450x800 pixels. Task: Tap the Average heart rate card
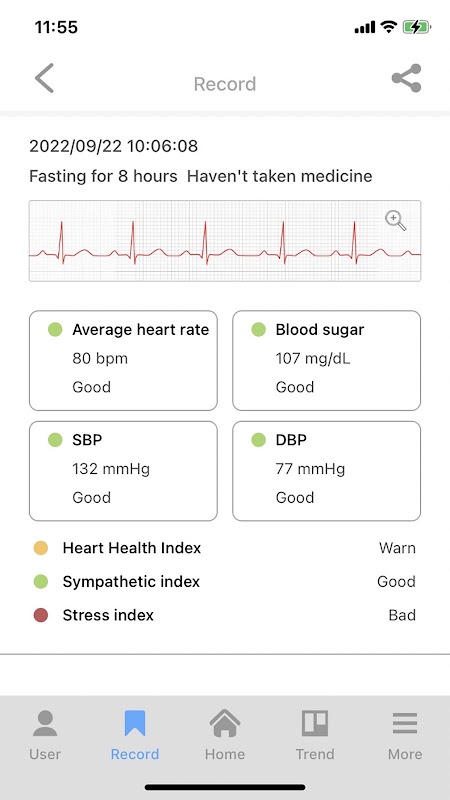click(x=123, y=360)
